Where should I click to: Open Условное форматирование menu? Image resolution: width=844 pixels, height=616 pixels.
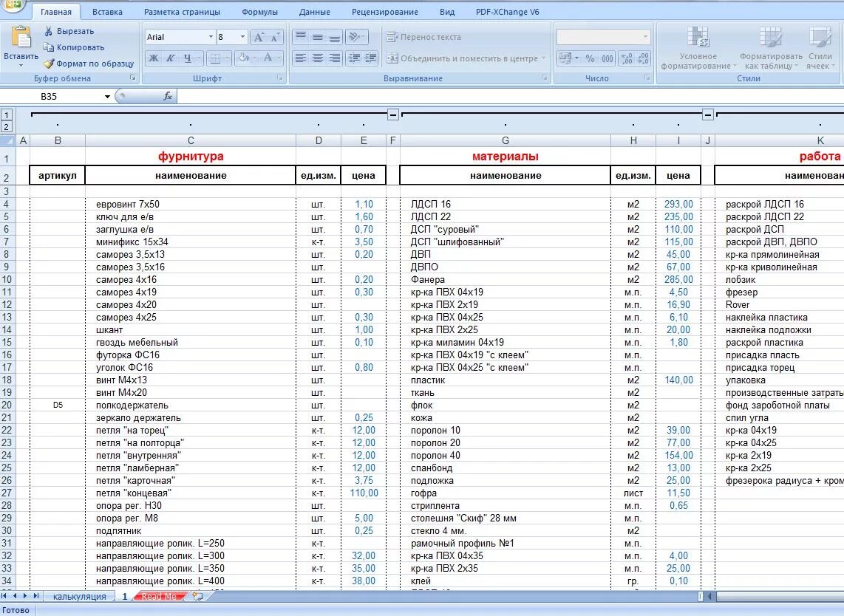(x=698, y=49)
